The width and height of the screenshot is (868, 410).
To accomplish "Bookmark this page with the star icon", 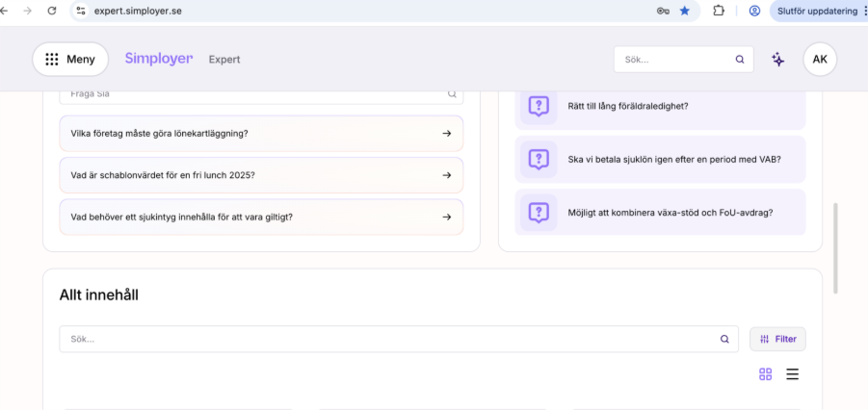I will tap(685, 11).
